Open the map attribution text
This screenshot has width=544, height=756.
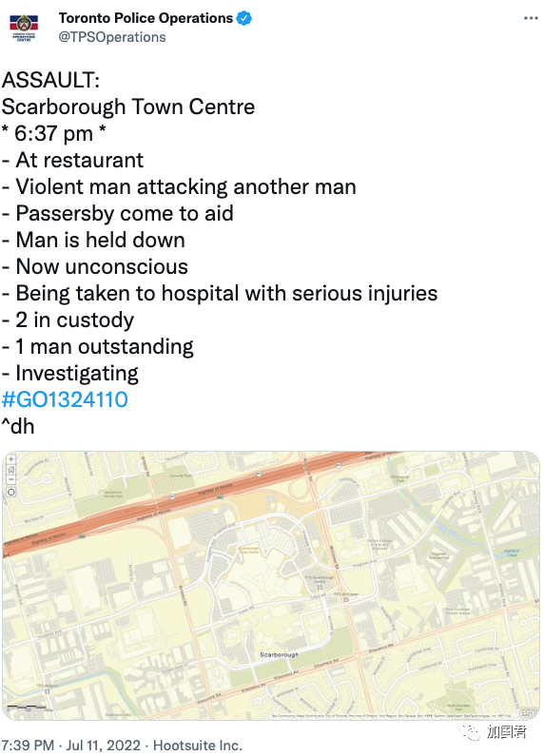392,715
